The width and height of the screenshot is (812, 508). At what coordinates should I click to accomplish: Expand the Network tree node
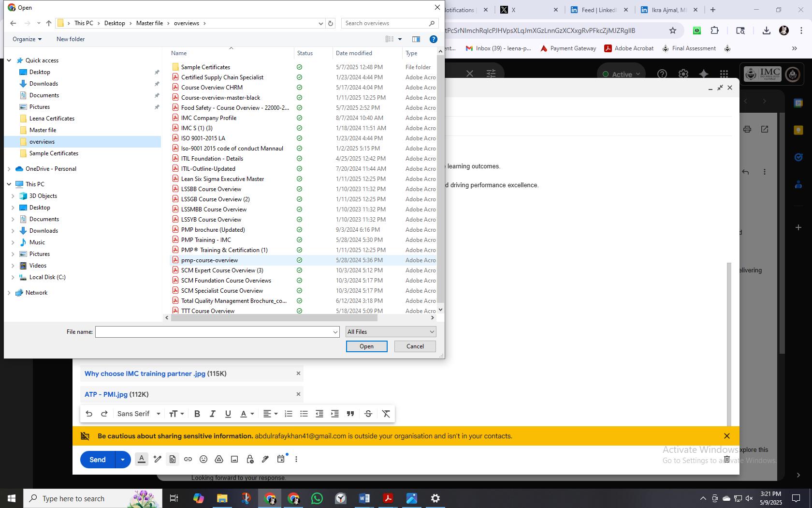coord(9,293)
